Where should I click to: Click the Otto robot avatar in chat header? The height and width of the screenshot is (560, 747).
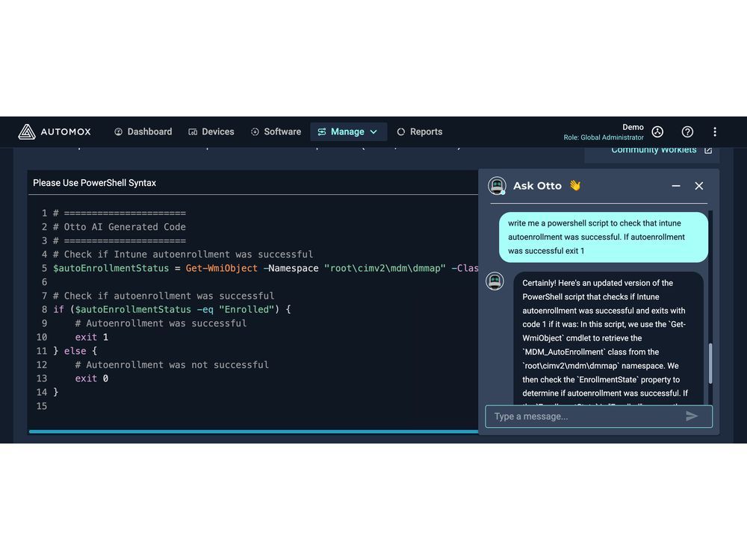(x=497, y=186)
